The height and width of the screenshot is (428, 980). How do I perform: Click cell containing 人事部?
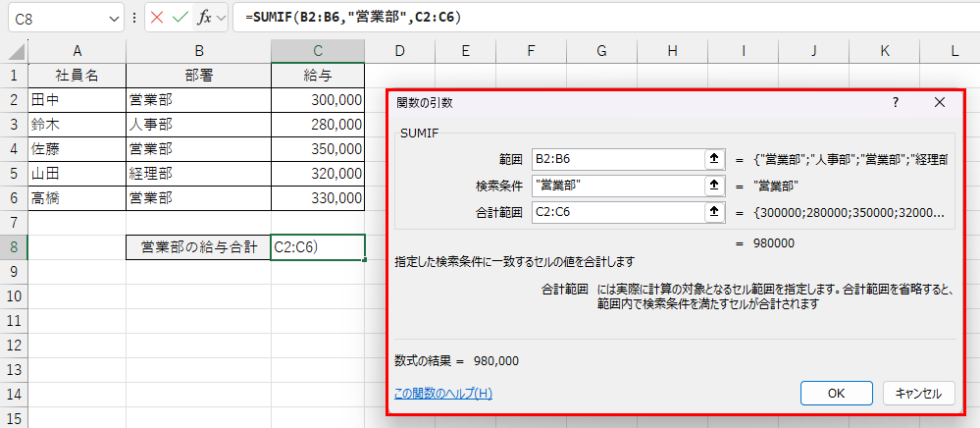coord(199,125)
